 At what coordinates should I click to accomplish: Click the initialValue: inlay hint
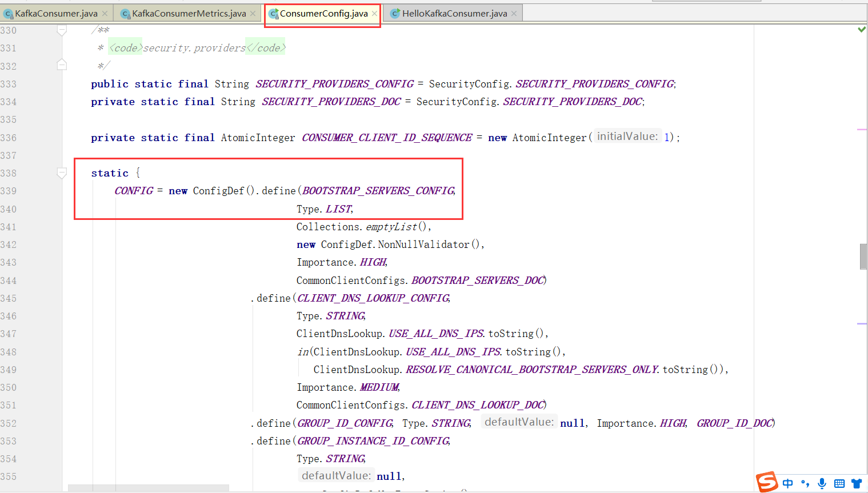[x=627, y=137]
